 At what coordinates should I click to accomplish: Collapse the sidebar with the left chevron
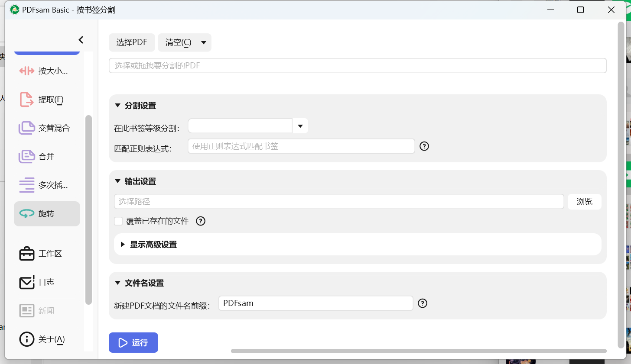click(81, 40)
